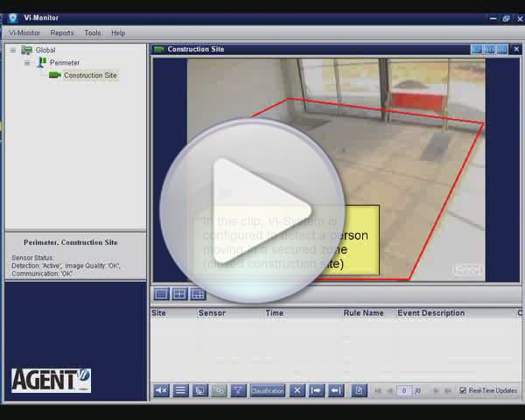The width and height of the screenshot is (525, 420).
Task: Collapse the Global tree node
Action: tap(13, 50)
